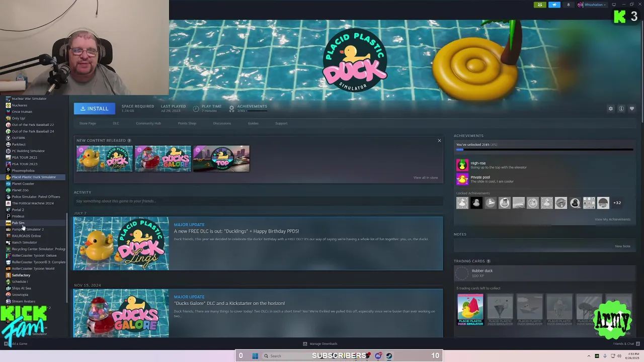Image resolution: width=644 pixels, height=362 pixels.
Task: Click View all in store link
Action: 426,177
